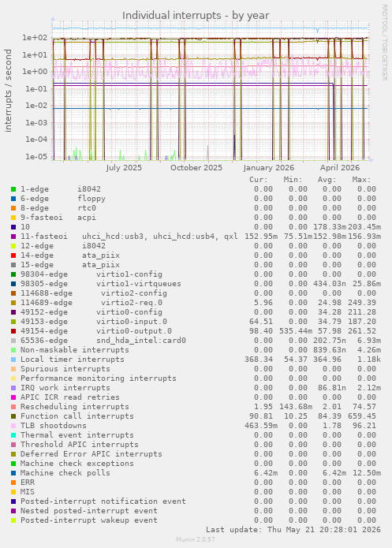Click the Rescheduling interrupts legend swatch
This screenshot has width=392, height=548.
coord(13,407)
